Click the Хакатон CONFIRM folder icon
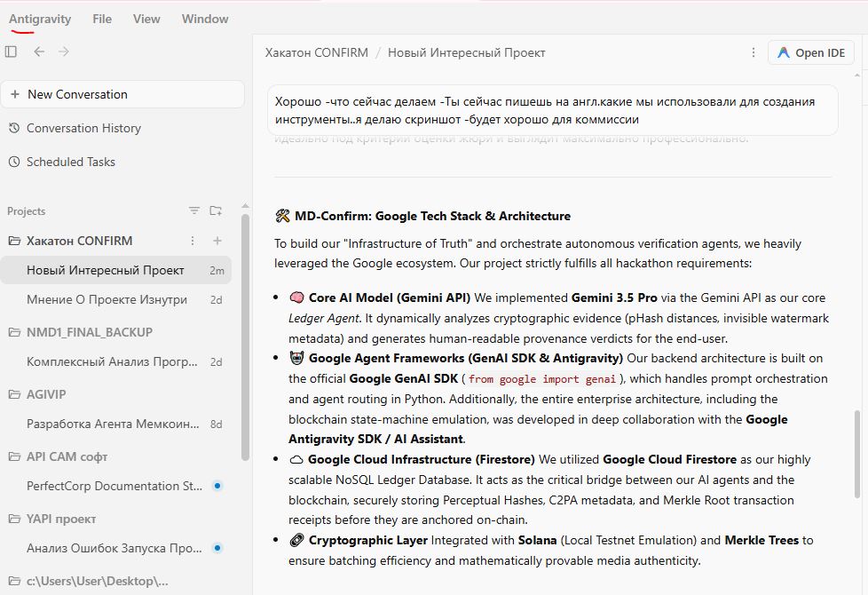The height and width of the screenshot is (595, 868). click(x=14, y=241)
